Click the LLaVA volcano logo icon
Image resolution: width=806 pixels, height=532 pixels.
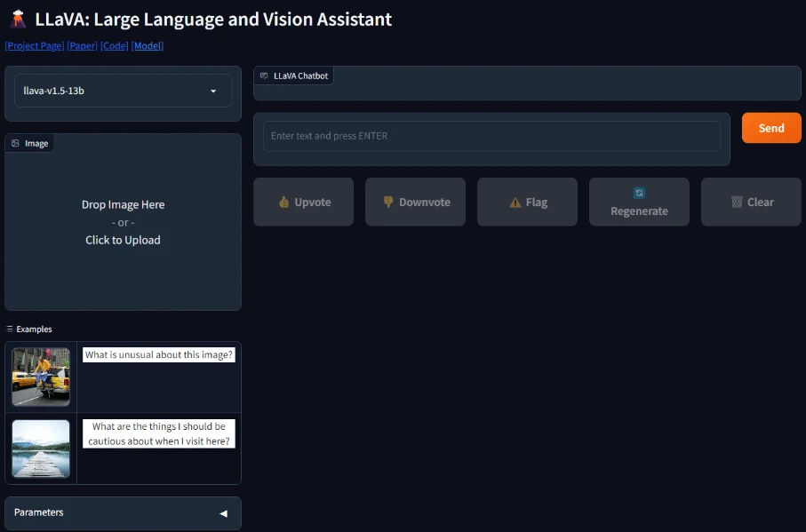(x=17, y=19)
